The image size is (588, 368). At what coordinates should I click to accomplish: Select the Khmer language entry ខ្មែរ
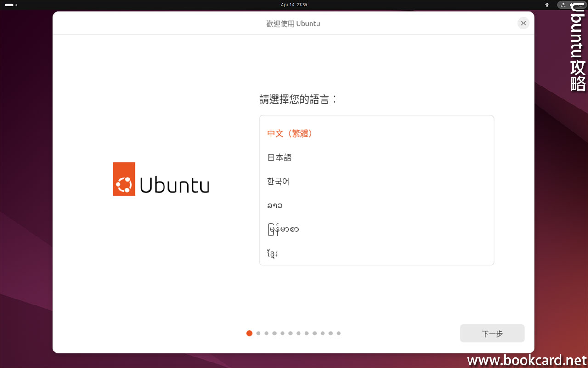point(272,253)
